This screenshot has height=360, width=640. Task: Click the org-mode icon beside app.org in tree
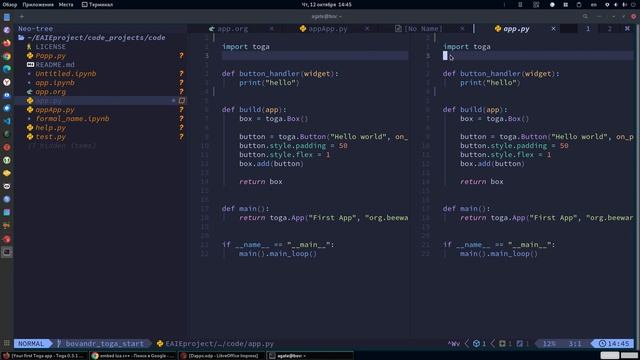point(30,91)
